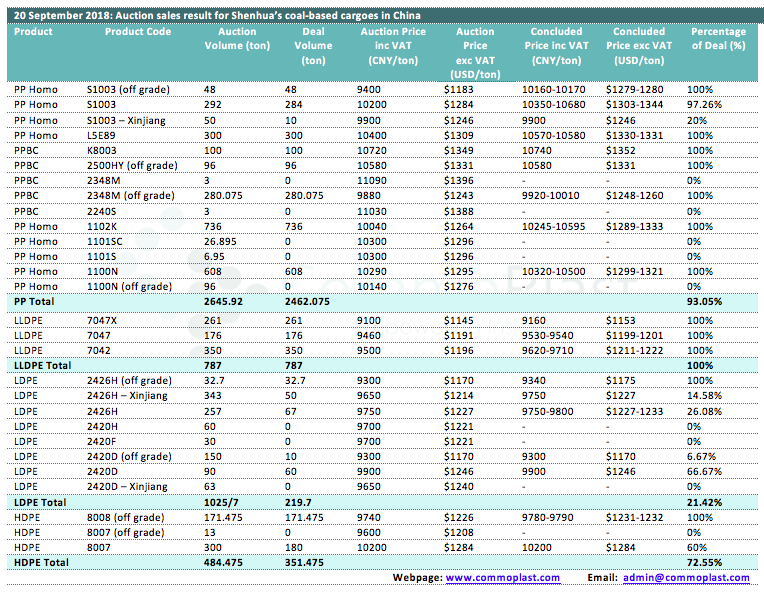Select the Percentage of Deal column header
Screen dimensions: 764x594
[x=718, y=39]
